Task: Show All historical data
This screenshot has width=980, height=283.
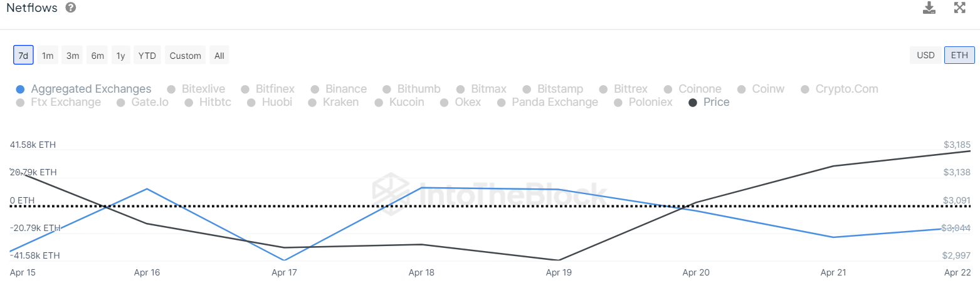Action: click(219, 55)
